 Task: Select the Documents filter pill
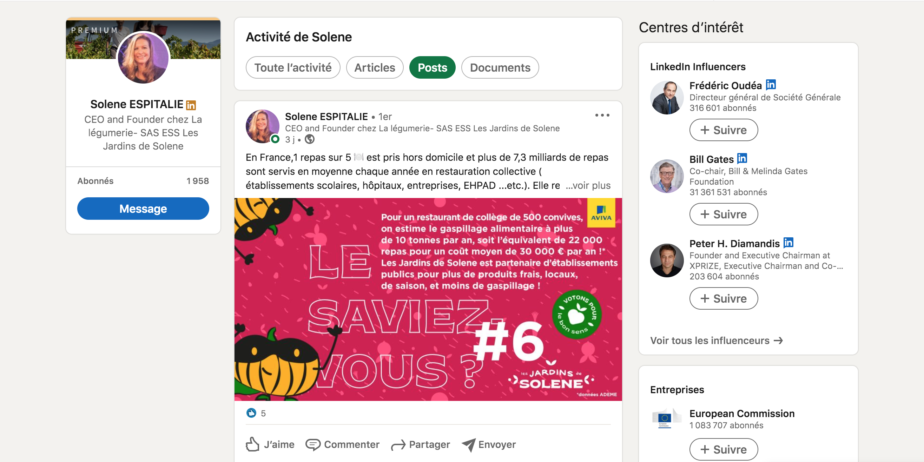tap(500, 68)
